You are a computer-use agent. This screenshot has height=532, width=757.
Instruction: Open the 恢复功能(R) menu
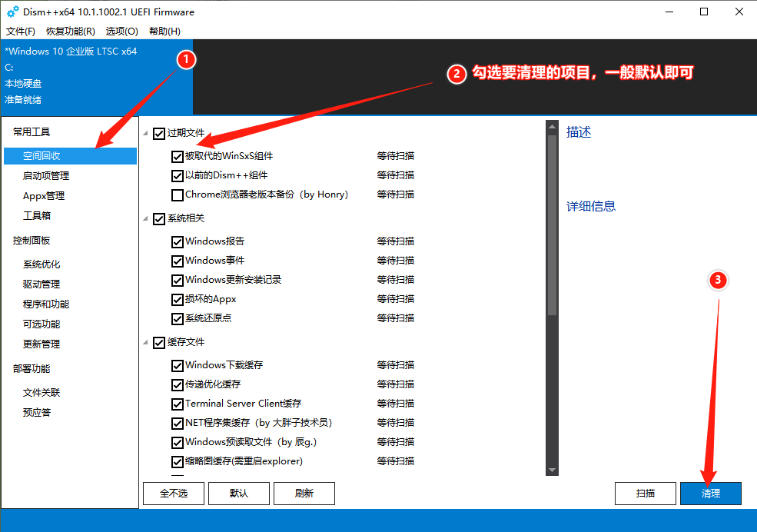coord(71,32)
